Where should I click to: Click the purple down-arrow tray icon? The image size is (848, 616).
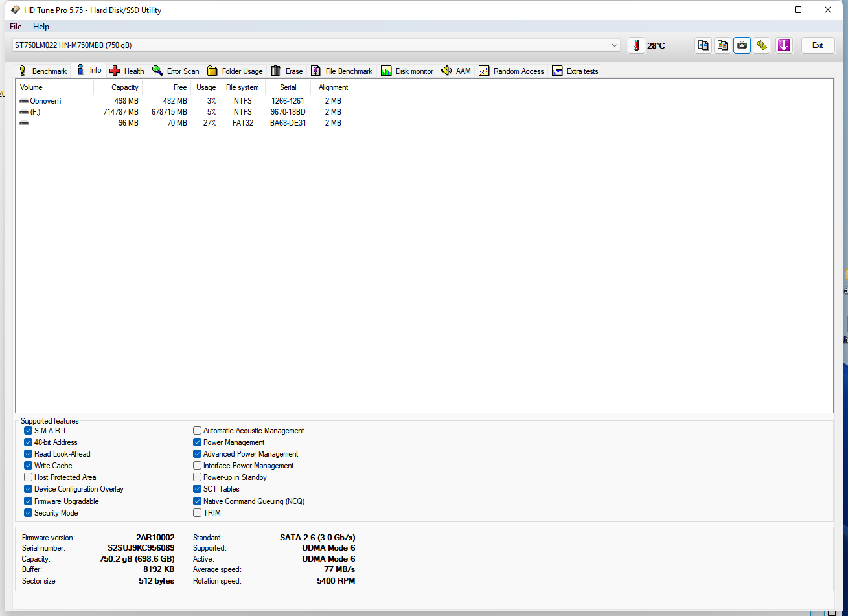tap(784, 45)
